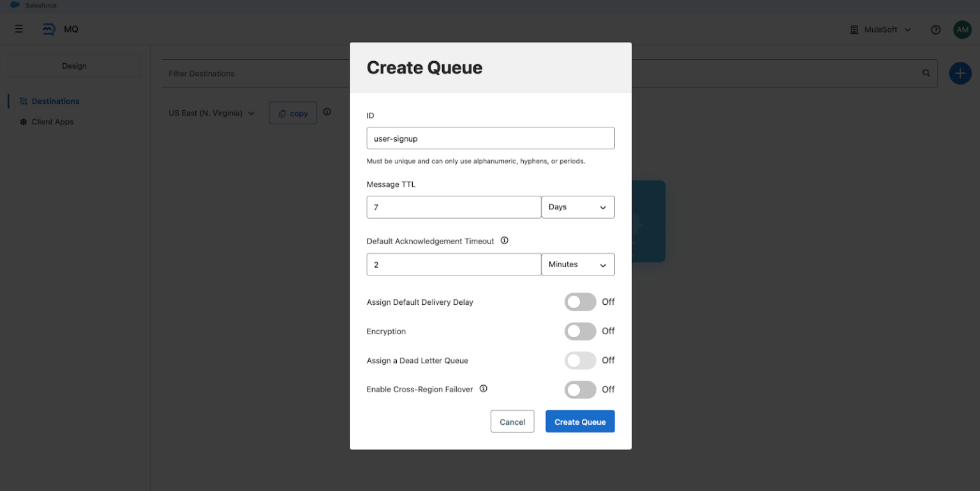Click info icon beside Enable Cross-Region Failover
Image resolution: width=980 pixels, height=491 pixels.
484,388
